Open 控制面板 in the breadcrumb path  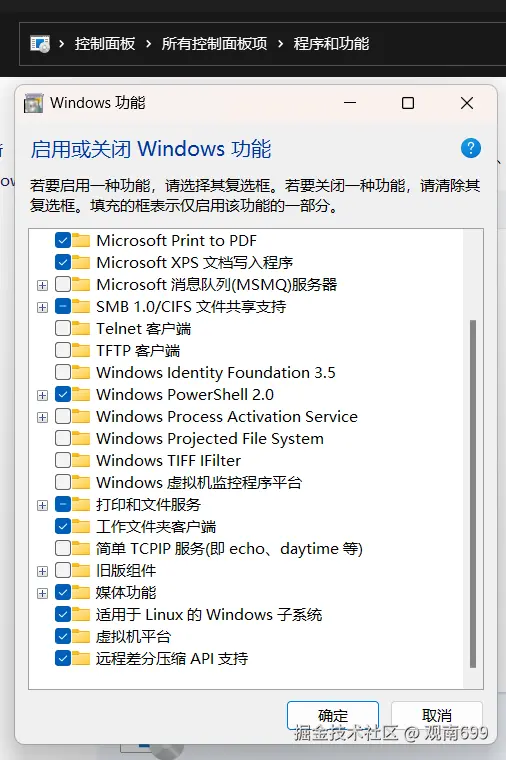click(105, 44)
